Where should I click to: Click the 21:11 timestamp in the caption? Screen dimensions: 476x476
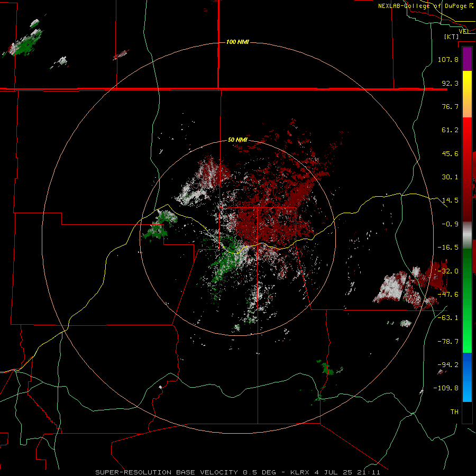click(x=370, y=472)
